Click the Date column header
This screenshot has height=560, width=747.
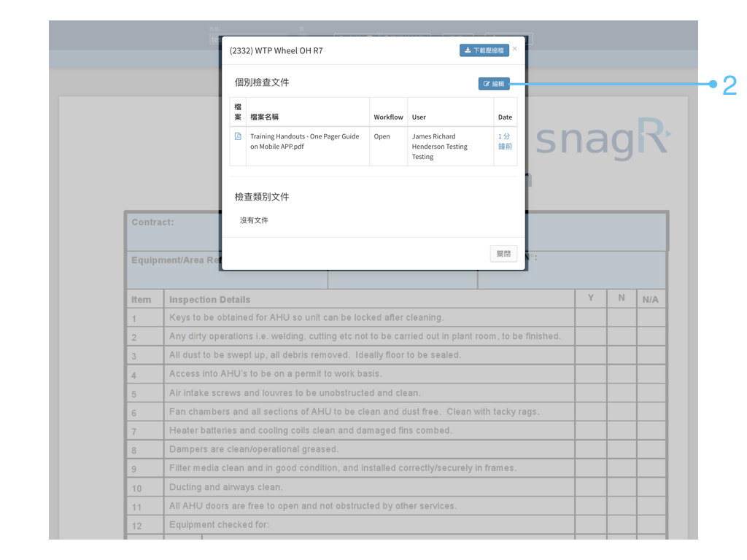505,117
